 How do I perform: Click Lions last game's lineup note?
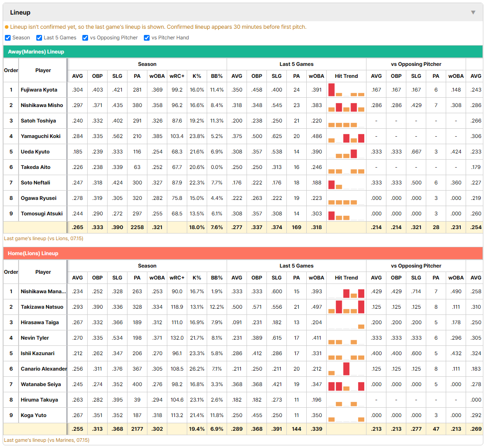pyautogui.click(x=46, y=440)
